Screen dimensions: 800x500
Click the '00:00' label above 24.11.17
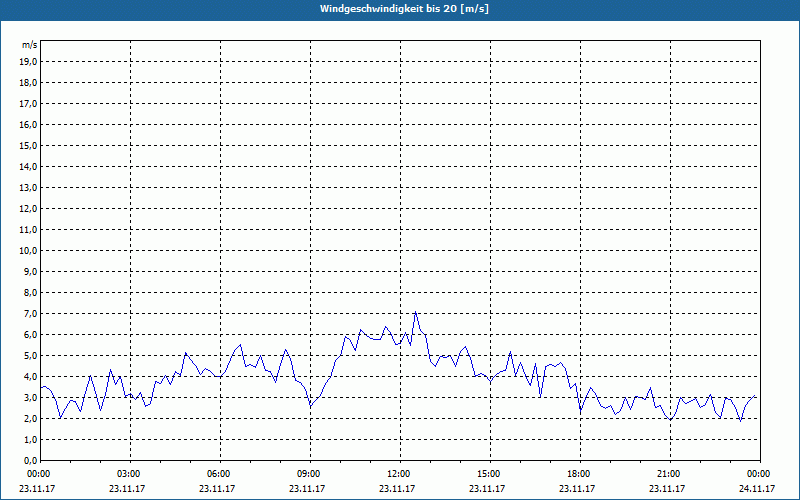[x=760, y=474]
